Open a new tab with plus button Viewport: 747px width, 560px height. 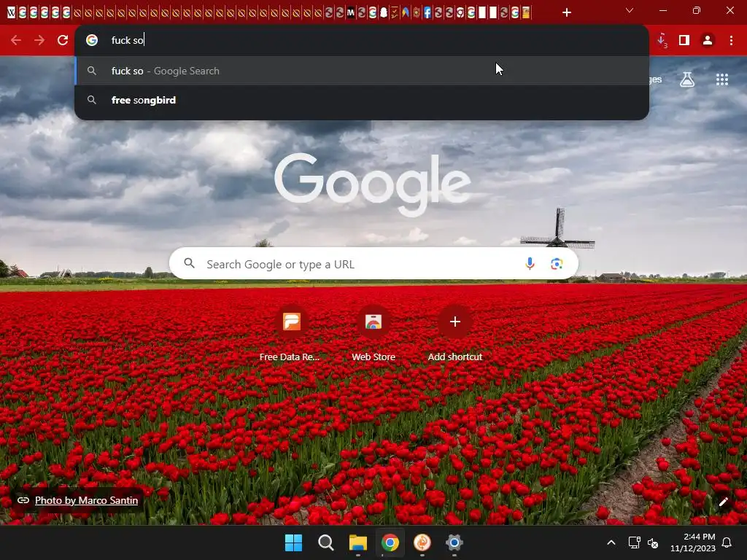tap(566, 12)
